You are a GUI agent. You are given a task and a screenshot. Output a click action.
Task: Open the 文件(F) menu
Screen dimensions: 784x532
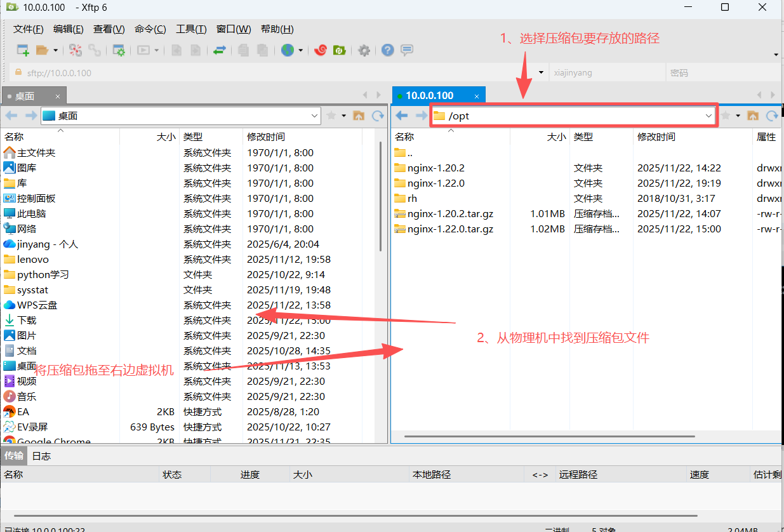click(29, 29)
